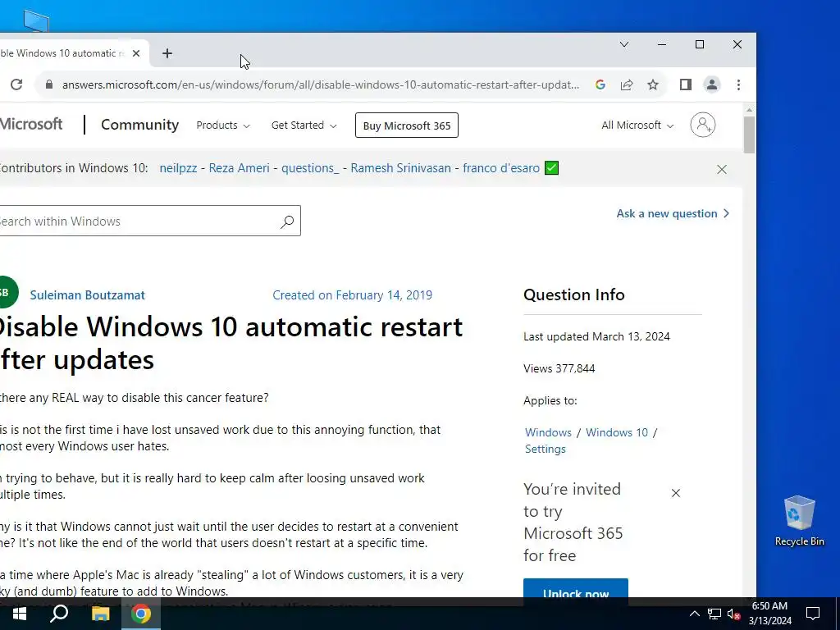Open Reza Ameri contributor profile
The height and width of the screenshot is (630, 840).
(239, 168)
